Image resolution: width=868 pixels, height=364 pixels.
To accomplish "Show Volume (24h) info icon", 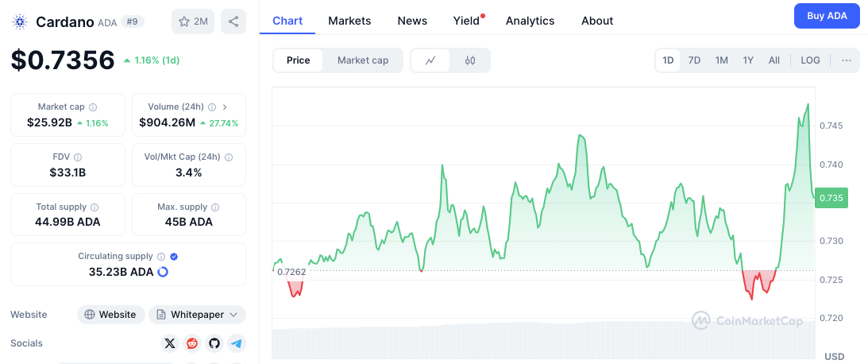I will coord(212,107).
